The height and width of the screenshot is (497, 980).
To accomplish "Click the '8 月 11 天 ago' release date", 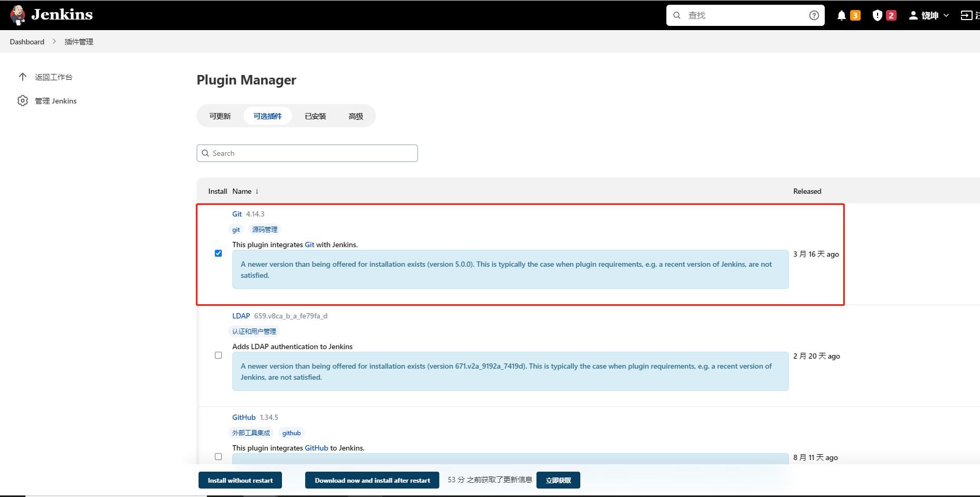I will click(x=815, y=457).
